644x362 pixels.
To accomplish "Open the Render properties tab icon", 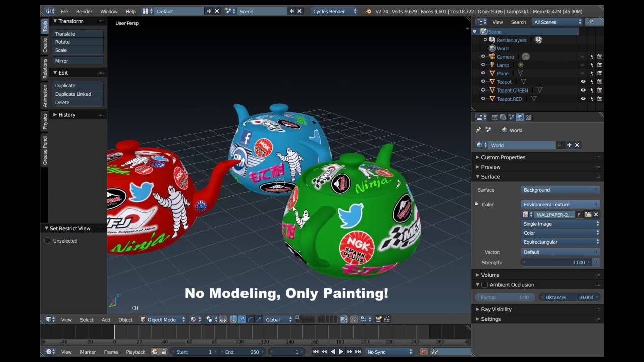I will [495, 117].
